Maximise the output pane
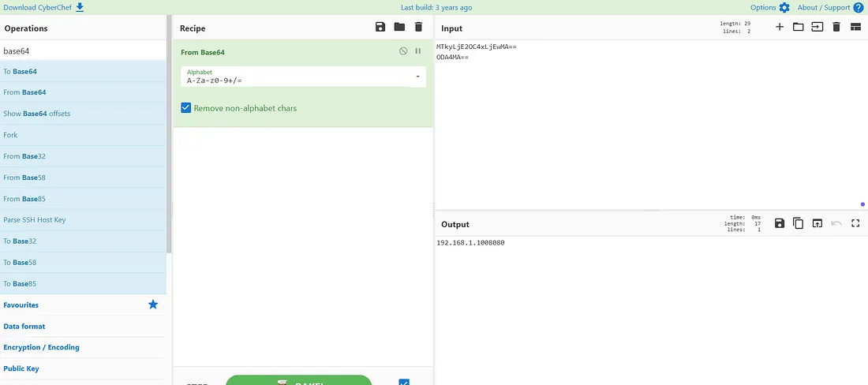Screen dimensions: 868x385 pyautogui.click(x=855, y=224)
